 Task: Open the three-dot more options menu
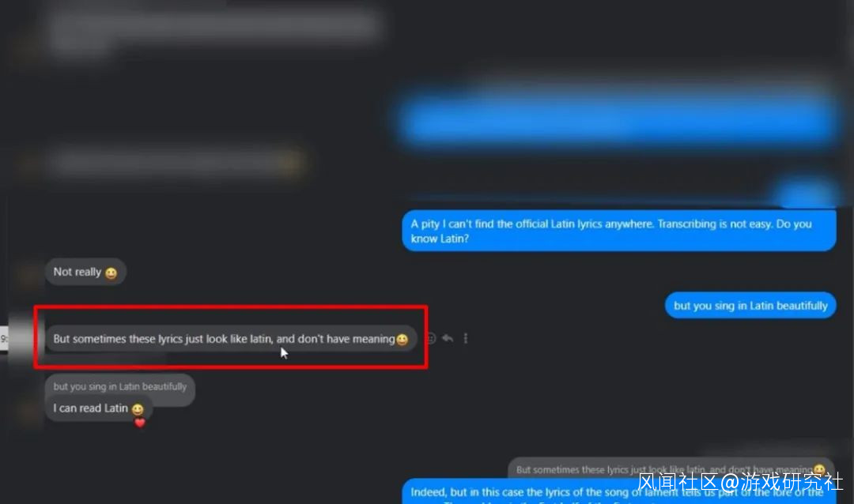click(466, 339)
